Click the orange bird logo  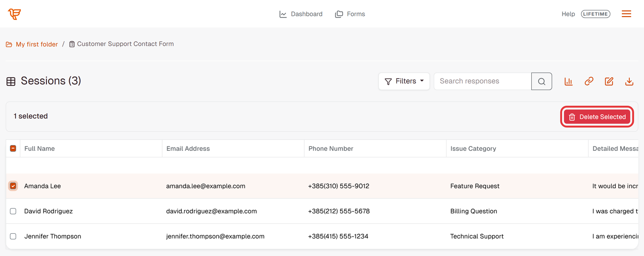click(14, 14)
